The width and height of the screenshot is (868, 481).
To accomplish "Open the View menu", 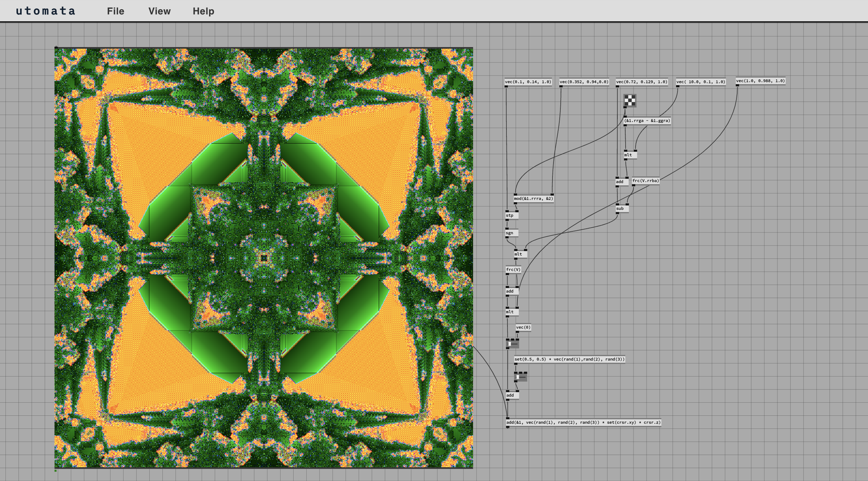I will (x=159, y=11).
